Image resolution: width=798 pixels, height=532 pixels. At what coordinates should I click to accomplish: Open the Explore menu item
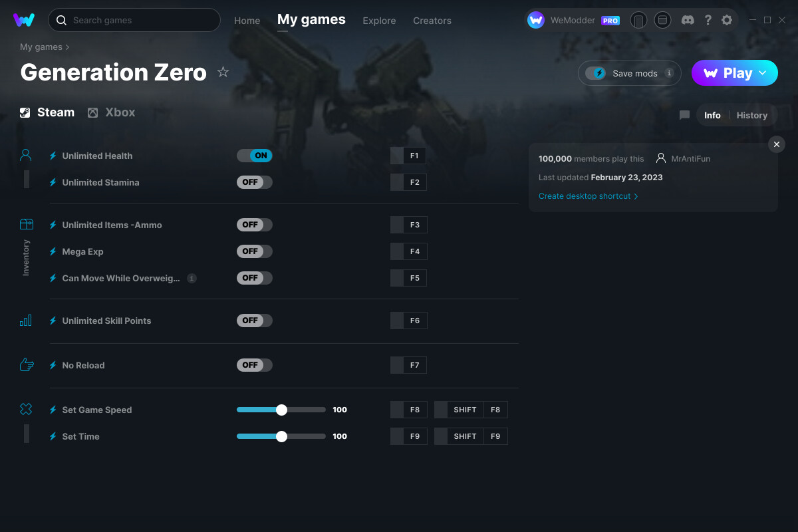379,20
